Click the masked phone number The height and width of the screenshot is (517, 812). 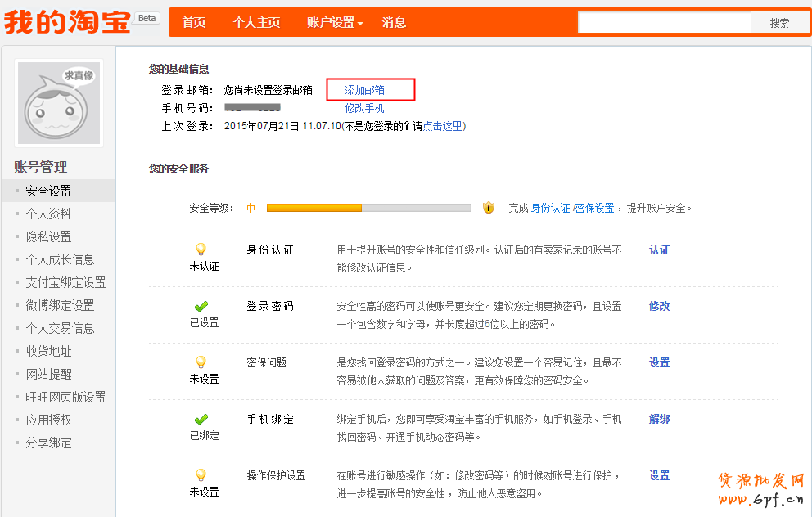click(252, 108)
